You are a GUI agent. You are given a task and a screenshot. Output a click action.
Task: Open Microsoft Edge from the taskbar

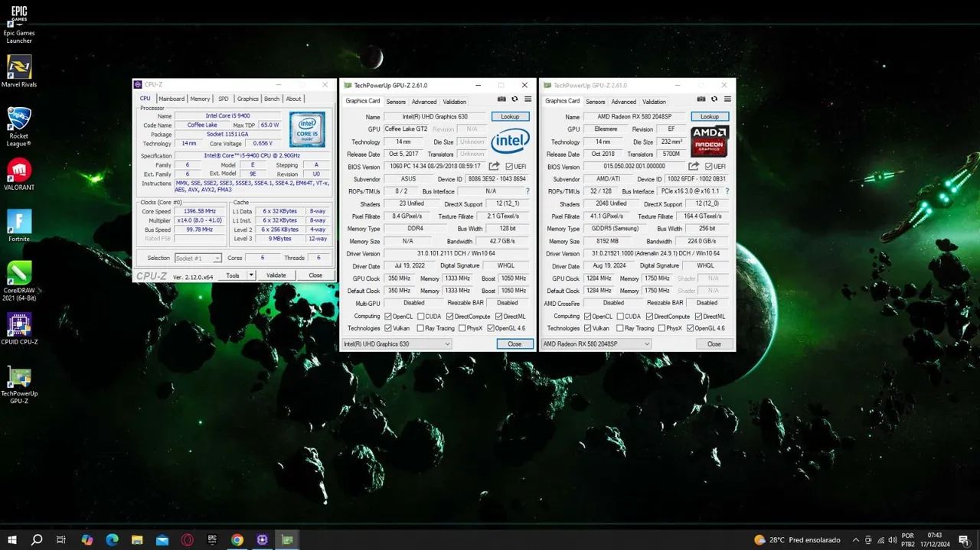[x=112, y=539]
